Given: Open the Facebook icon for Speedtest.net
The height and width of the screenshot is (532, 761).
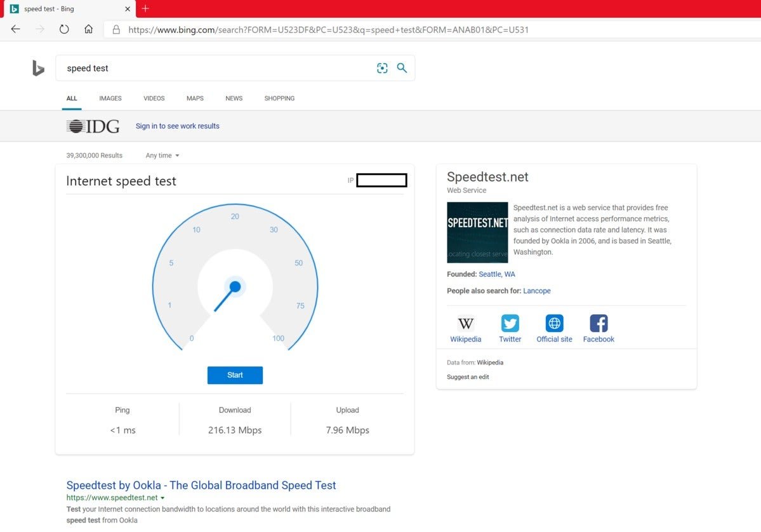Looking at the screenshot, I should (599, 323).
